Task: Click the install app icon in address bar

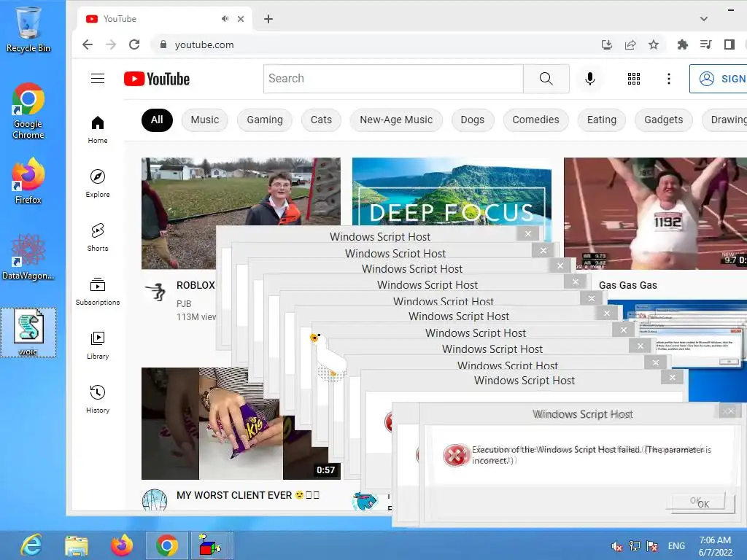Action: coord(606,44)
